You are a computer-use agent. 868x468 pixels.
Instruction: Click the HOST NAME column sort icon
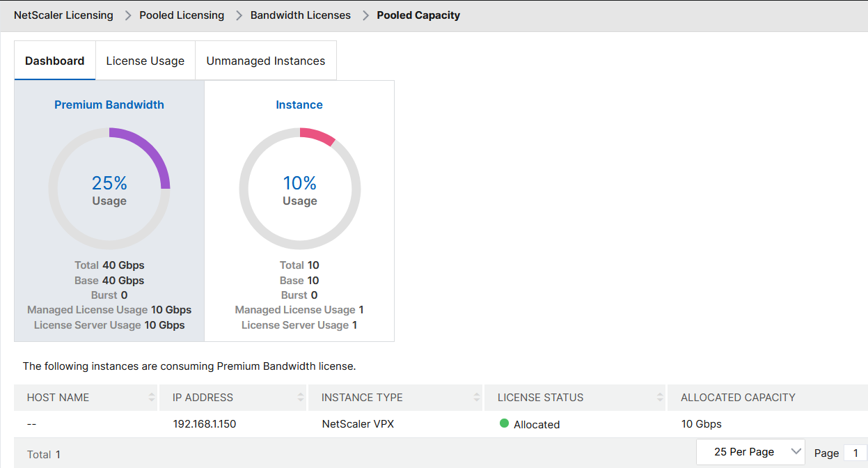pos(152,397)
